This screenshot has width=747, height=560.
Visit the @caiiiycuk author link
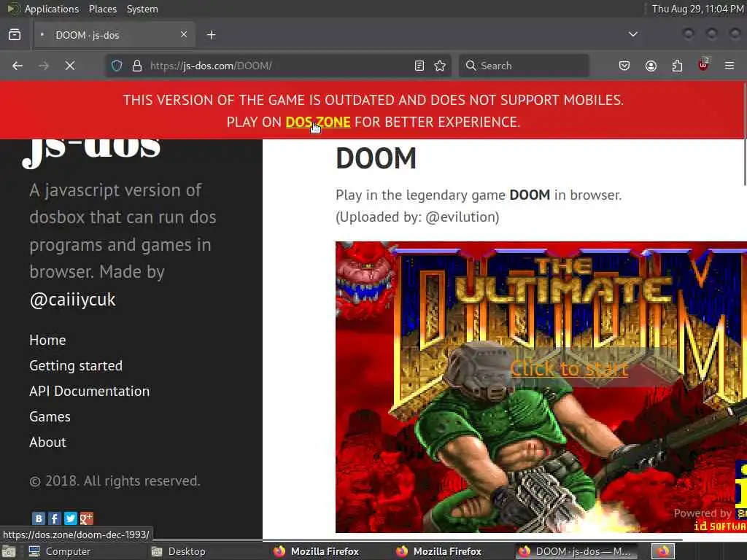pyautogui.click(x=72, y=300)
